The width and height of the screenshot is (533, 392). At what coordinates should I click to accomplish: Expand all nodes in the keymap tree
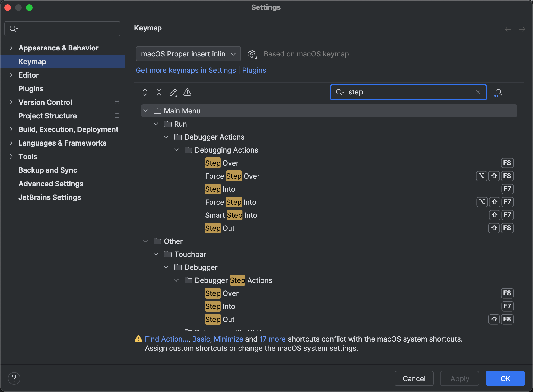[x=145, y=92]
